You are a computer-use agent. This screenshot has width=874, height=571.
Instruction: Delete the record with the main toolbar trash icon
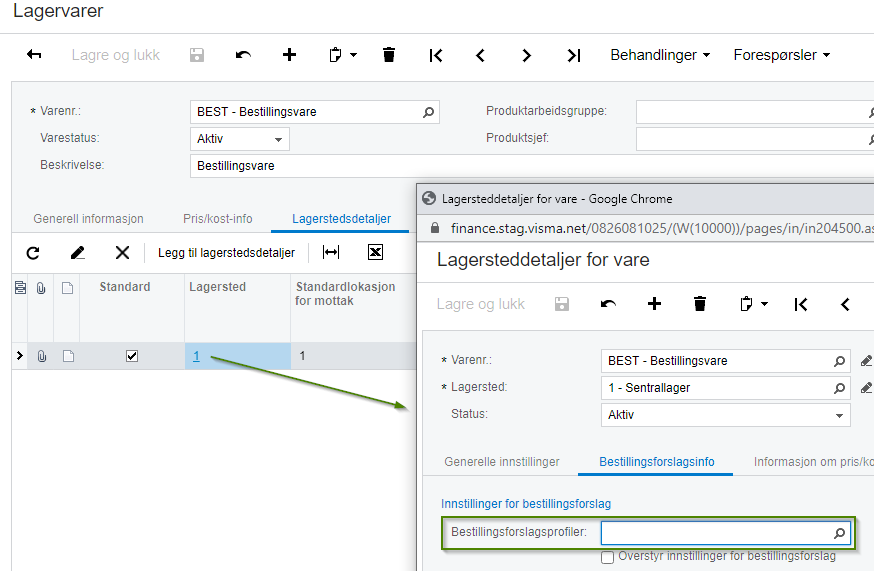click(x=389, y=55)
